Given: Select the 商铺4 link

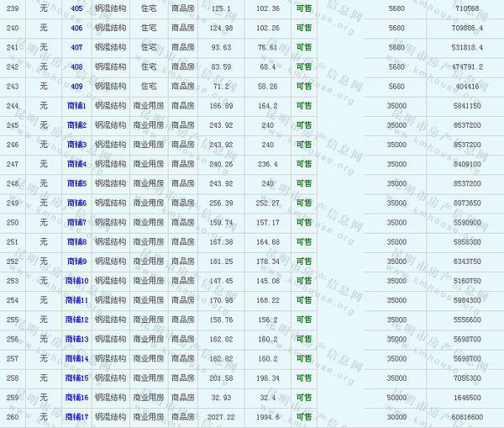Looking at the screenshot, I should [76, 164].
